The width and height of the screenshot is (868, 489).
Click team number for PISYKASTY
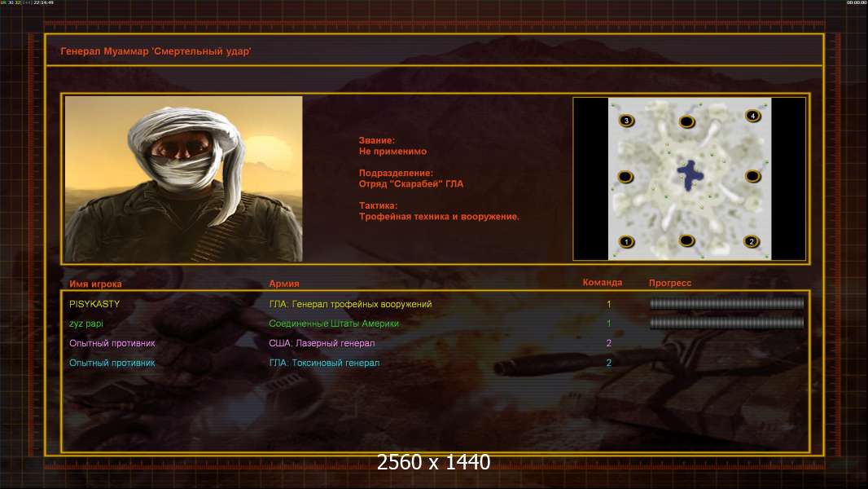tap(608, 304)
